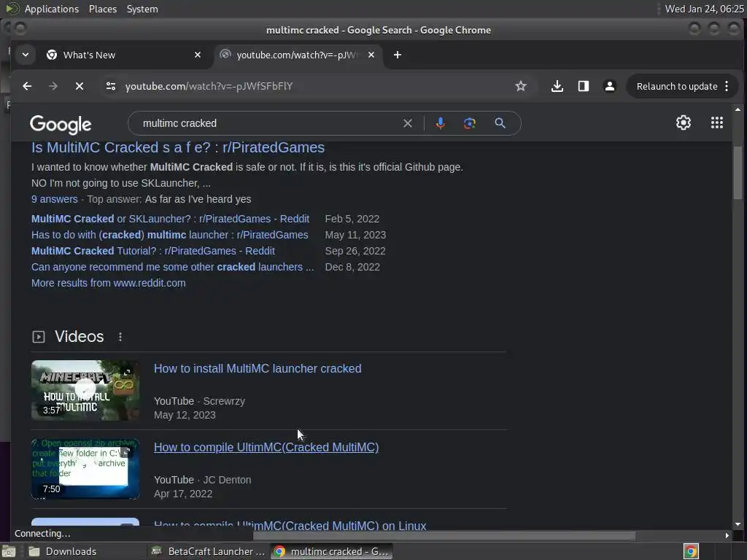Open the Chrome window menu button

20,28
